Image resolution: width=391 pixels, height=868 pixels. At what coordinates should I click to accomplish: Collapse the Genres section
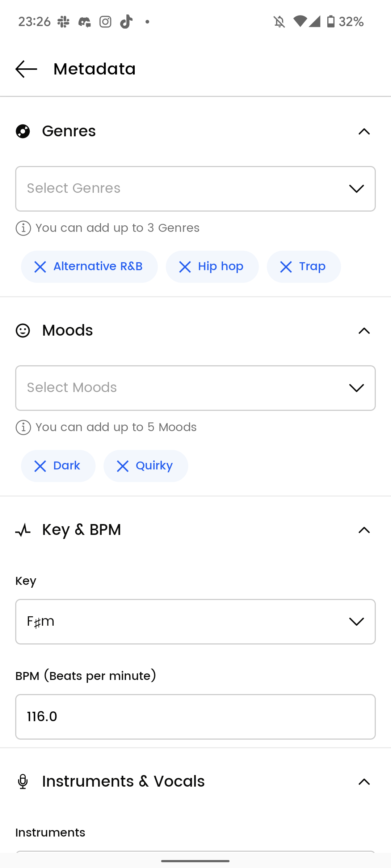[x=364, y=132]
